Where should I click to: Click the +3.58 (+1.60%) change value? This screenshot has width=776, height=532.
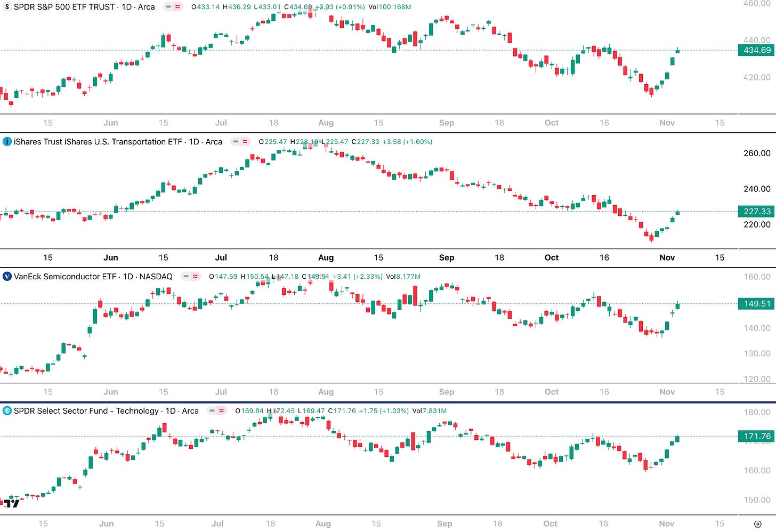(407, 142)
